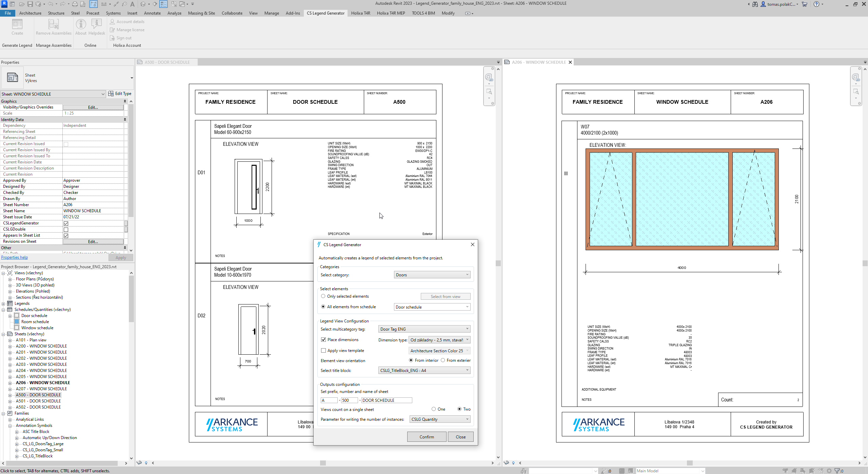This screenshot has width=868, height=474.
Task: Click the About info icon
Action: tap(81, 24)
